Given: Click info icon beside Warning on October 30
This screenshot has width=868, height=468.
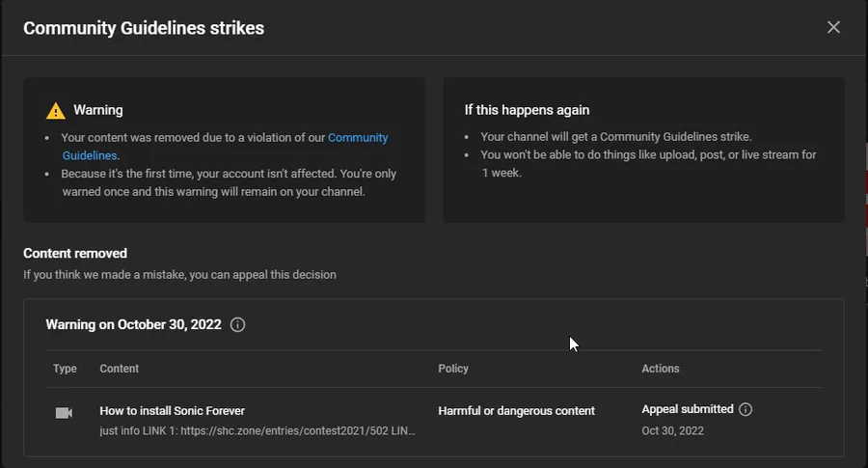Looking at the screenshot, I should coord(238,325).
